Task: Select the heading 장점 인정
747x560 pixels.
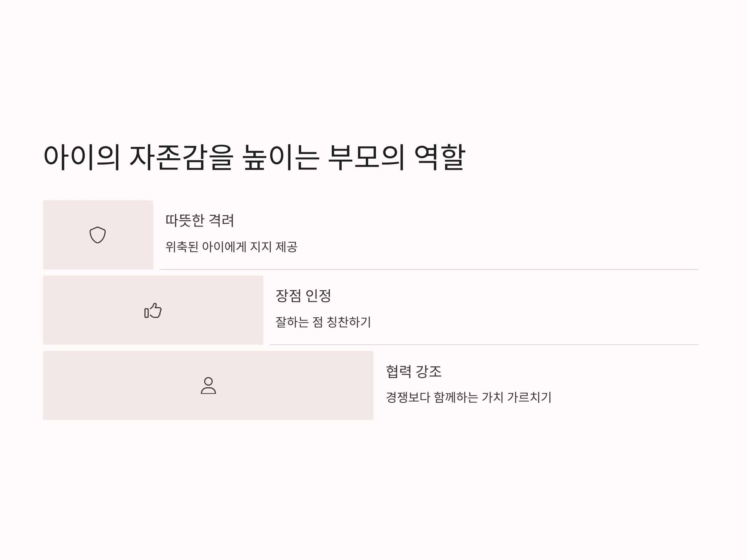Action: click(303, 296)
